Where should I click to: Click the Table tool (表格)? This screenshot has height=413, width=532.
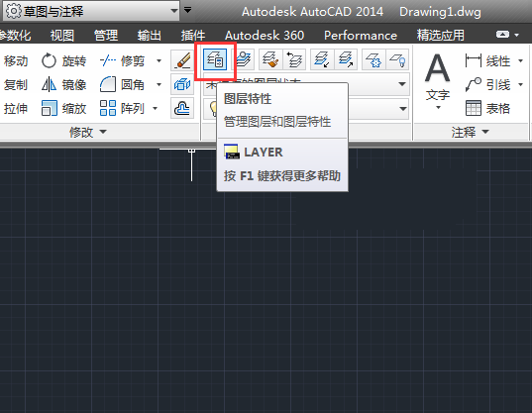487,108
